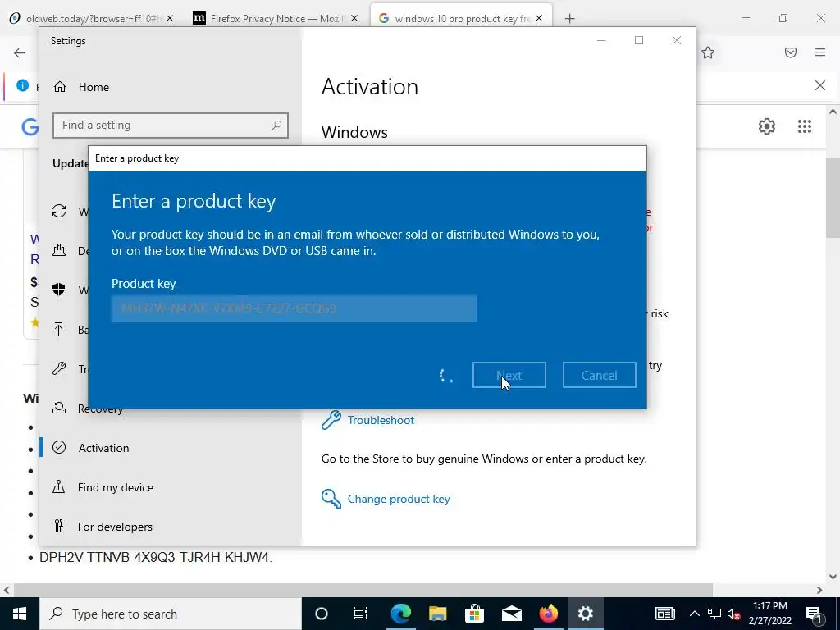Click the muted volume tray icon
Image resolution: width=840 pixels, height=630 pixels.
point(734,614)
